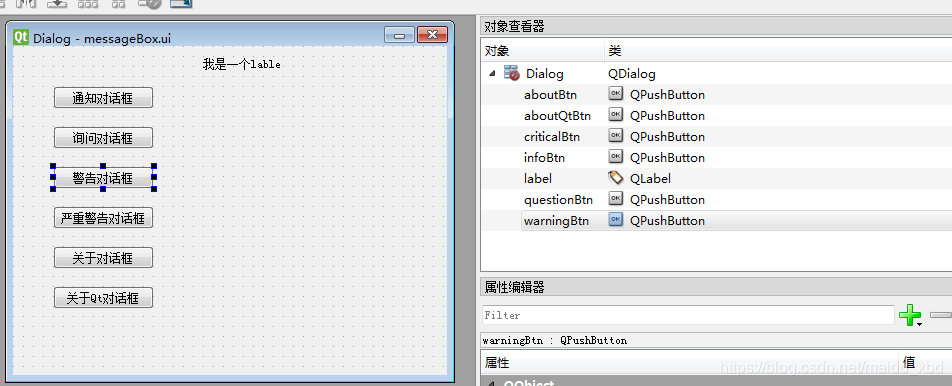Image resolution: width=952 pixels, height=386 pixels.
Task: Click the green plus add property icon
Action: 910,315
